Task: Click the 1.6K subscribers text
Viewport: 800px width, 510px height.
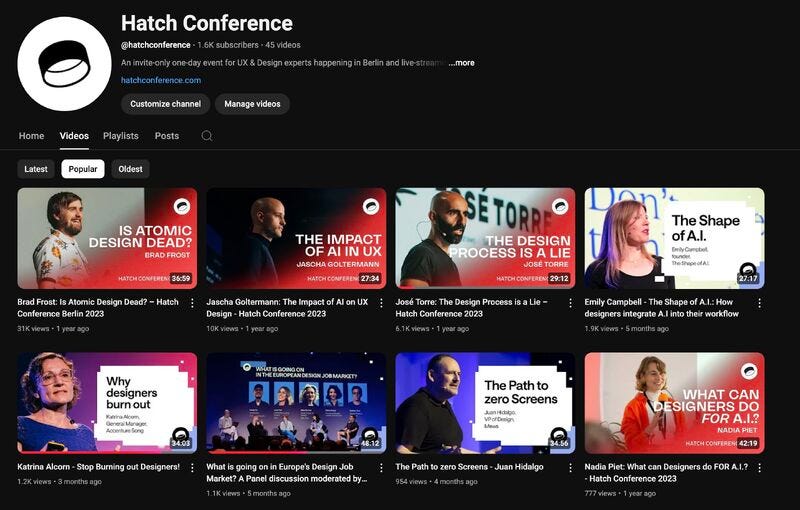Action: 228,45
